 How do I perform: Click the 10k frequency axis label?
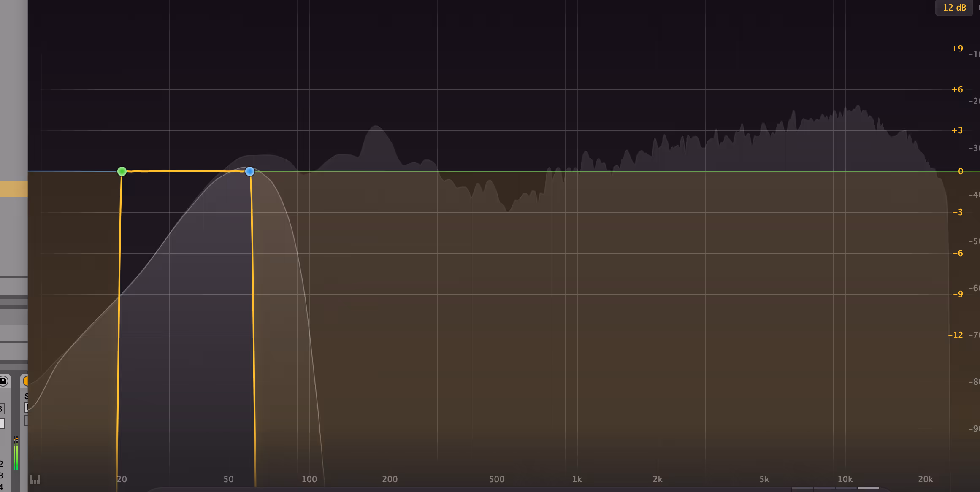click(845, 479)
